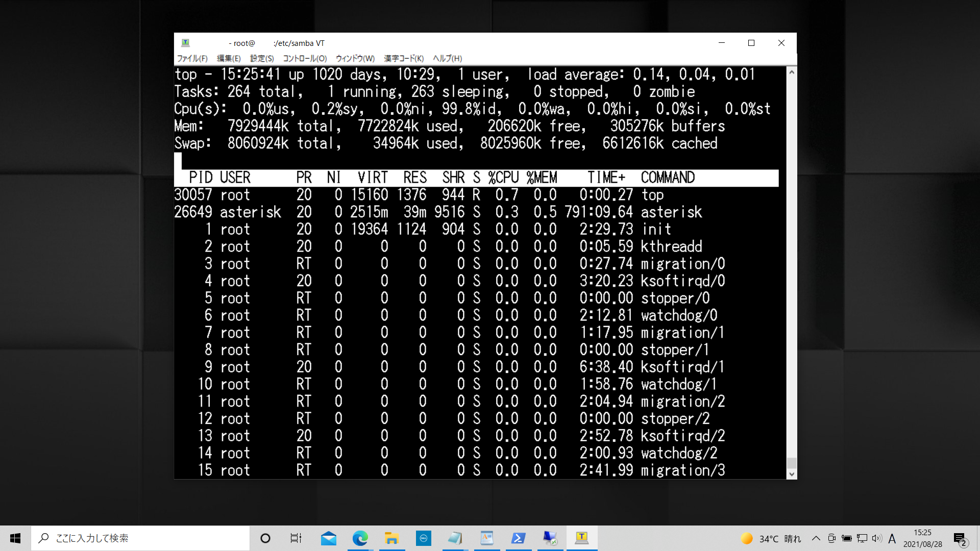The image size is (980, 551).
Task: Open Task View from the taskbar
Action: point(296,538)
